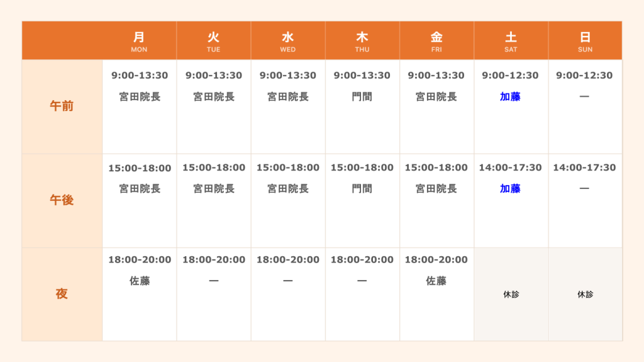Click the 加藤 link in Saturday afternoon
Viewport: 644px width, 362px height.
click(510, 189)
